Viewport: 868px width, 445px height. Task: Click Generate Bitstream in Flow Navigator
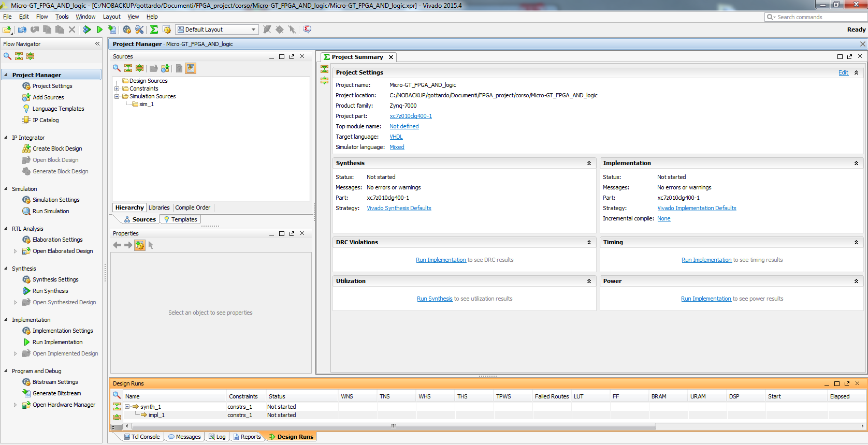pyautogui.click(x=56, y=393)
